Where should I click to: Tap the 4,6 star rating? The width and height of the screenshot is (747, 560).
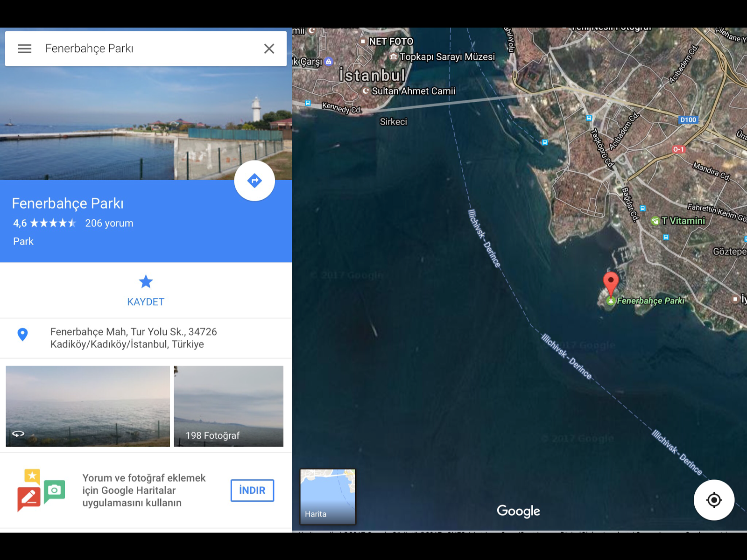tap(44, 223)
